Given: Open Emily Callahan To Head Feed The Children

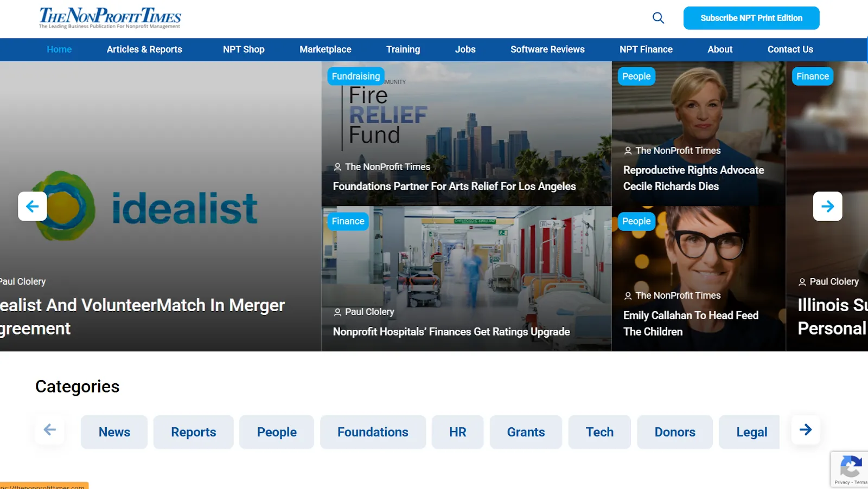Looking at the screenshot, I should [x=691, y=324].
